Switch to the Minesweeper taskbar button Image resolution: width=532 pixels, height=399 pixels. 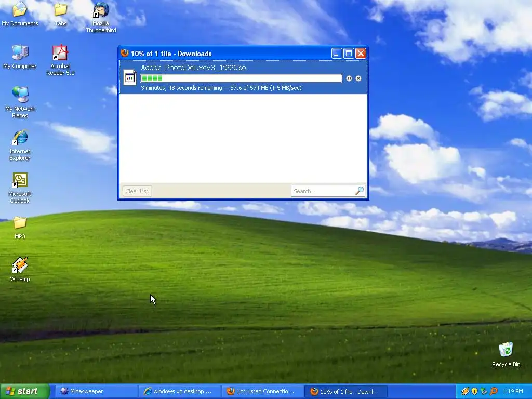[96, 391]
